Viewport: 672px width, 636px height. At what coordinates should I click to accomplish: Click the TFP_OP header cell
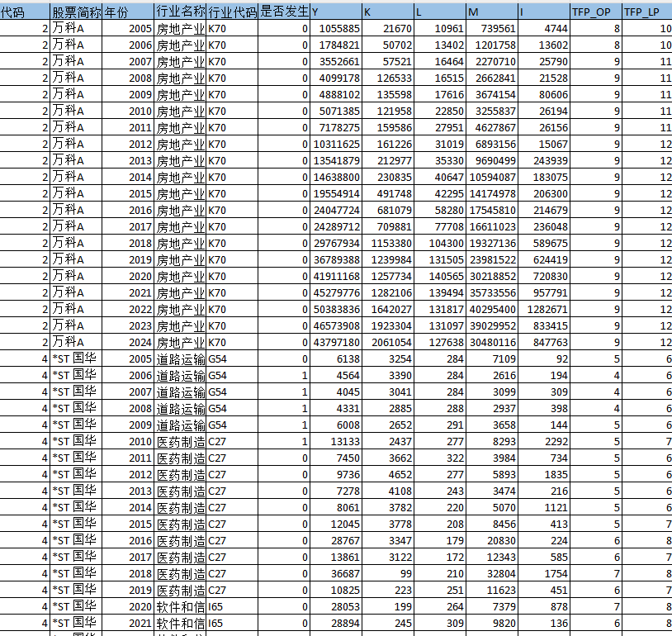595,12
